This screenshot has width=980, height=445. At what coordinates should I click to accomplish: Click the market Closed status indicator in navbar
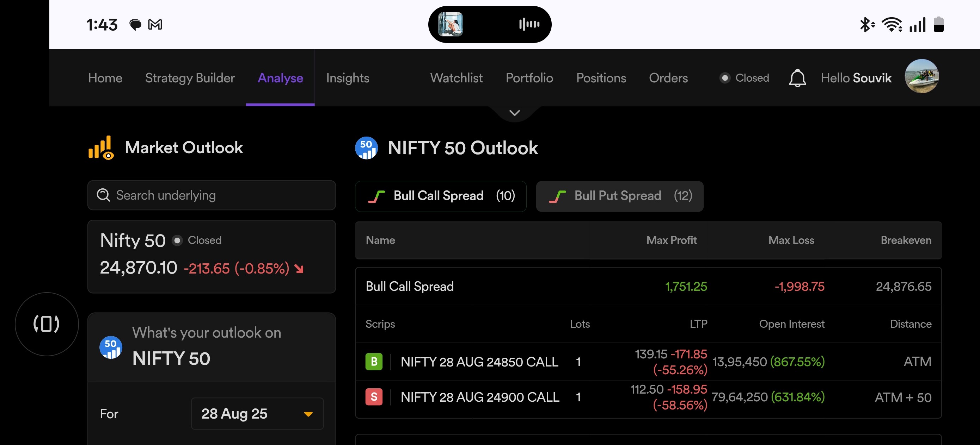pos(744,78)
